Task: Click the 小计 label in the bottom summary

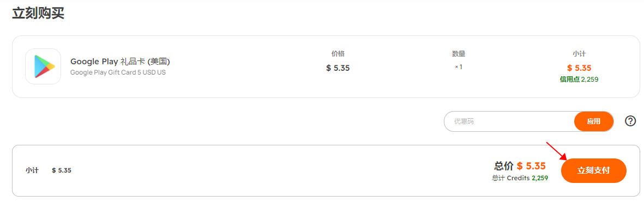Action: [x=32, y=170]
